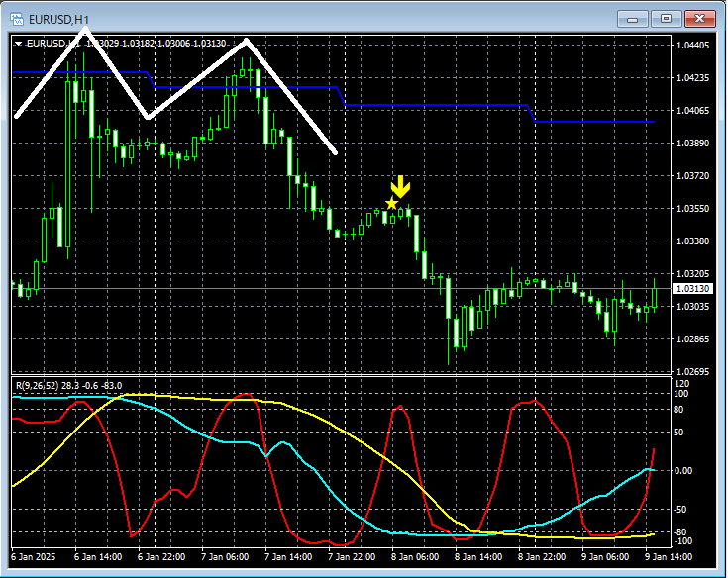Click the 9 Jan 06:00 time label
This screenshot has height=578, width=728.
point(605,556)
